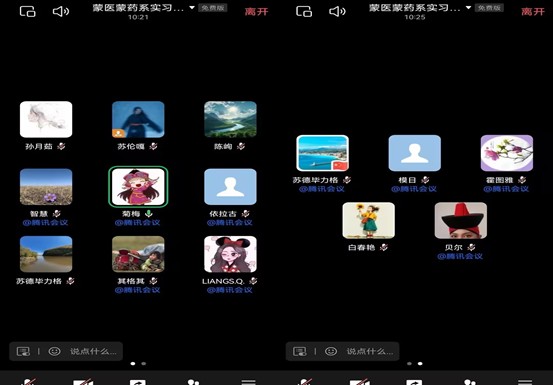Open @腾讯会议 link under 依拉吉
The height and width of the screenshot is (385, 553).
(229, 222)
